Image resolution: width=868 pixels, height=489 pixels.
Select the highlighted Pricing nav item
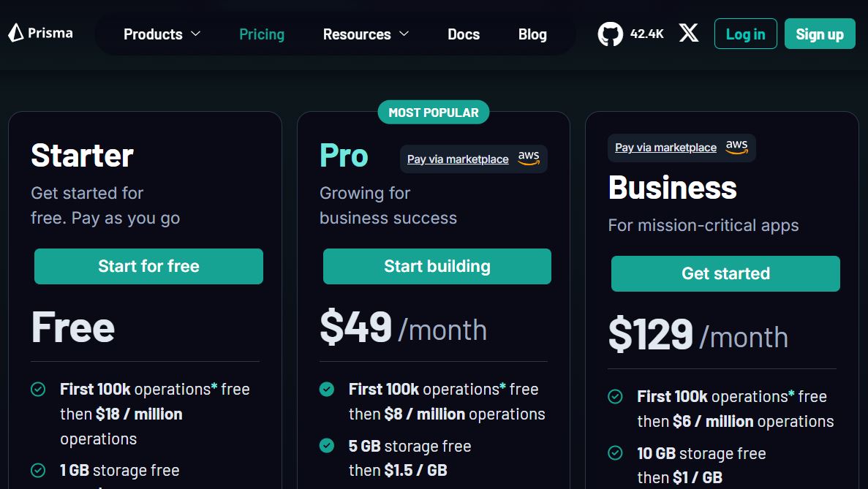261,34
